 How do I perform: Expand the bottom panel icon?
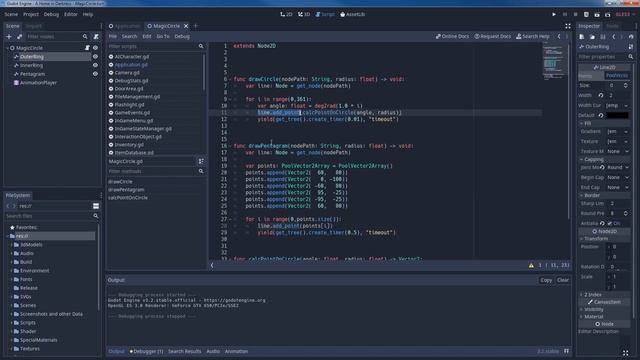coord(567,351)
